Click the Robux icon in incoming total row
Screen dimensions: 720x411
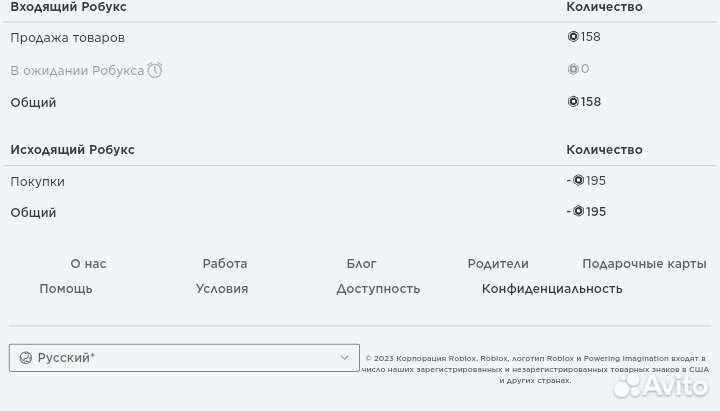pyautogui.click(x=573, y=101)
